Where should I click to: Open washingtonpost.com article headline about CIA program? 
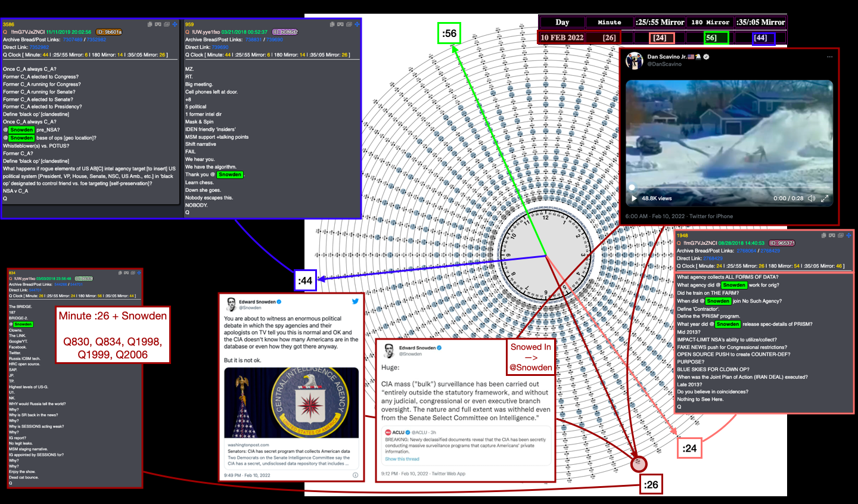click(289, 452)
